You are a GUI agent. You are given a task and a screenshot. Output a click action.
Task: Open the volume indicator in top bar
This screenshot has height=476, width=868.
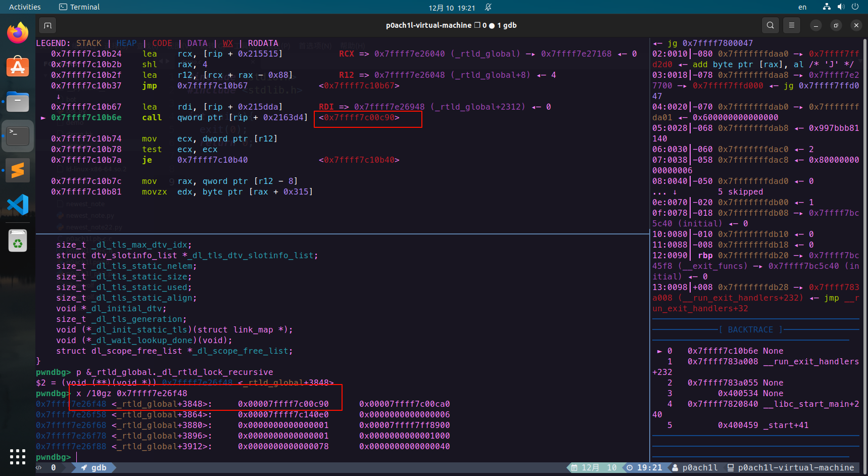(841, 7)
